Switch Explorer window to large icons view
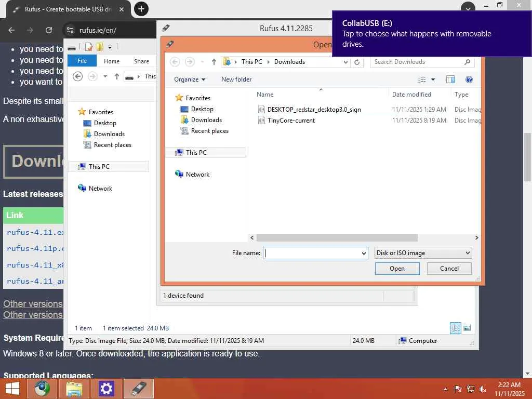Image resolution: width=532 pixels, height=399 pixels. (467, 328)
